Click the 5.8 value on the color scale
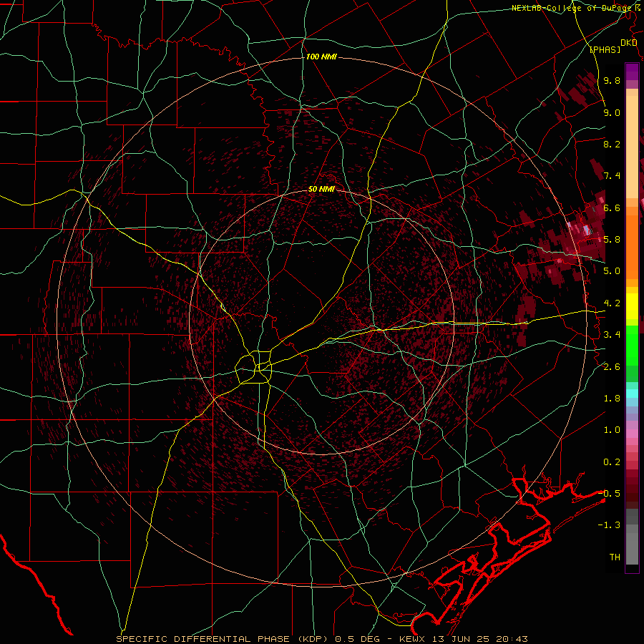644x644 pixels. point(612,240)
